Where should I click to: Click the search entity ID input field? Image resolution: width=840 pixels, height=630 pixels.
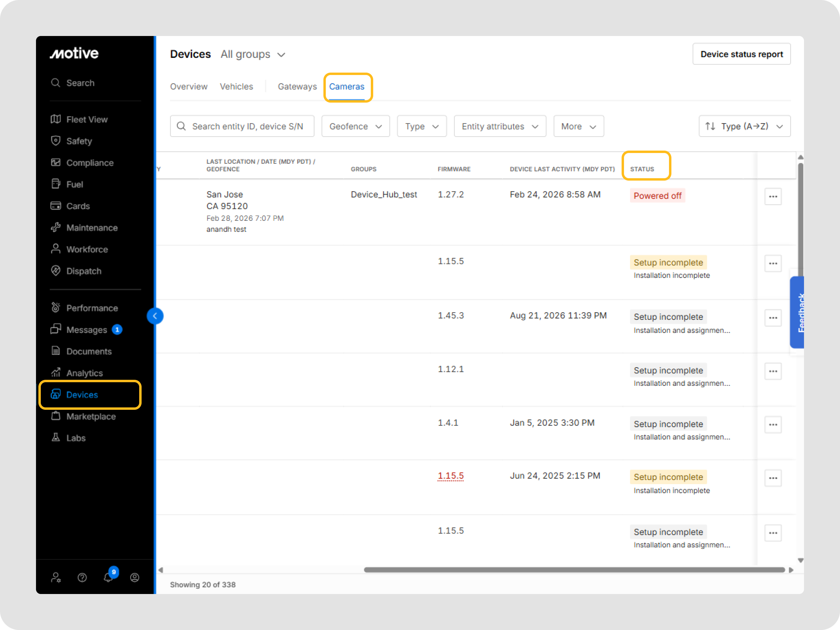[242, 126]
